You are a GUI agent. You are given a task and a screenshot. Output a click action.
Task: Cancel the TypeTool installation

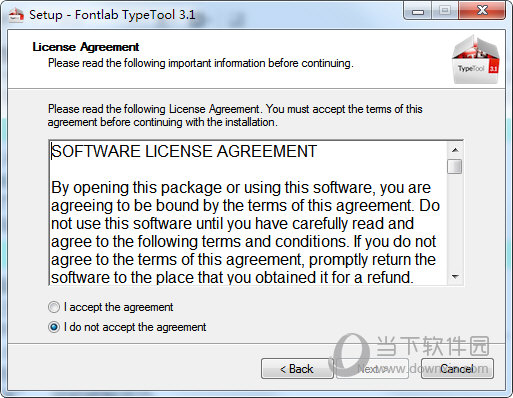457,369
